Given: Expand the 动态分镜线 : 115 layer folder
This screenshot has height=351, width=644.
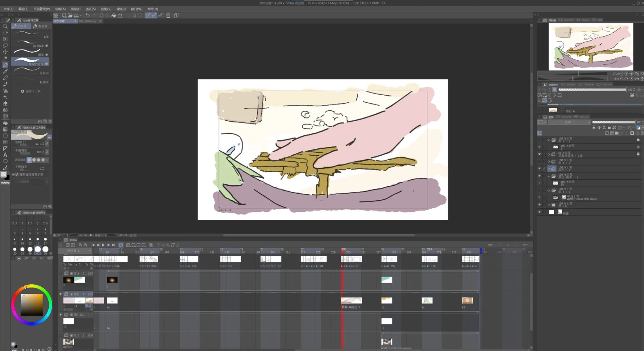Looking at the screenshot, I should (549, 154).
